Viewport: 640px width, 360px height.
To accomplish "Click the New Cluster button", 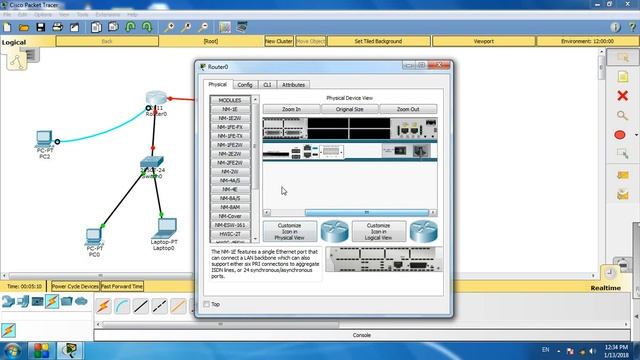I will (x=279, y=41).
